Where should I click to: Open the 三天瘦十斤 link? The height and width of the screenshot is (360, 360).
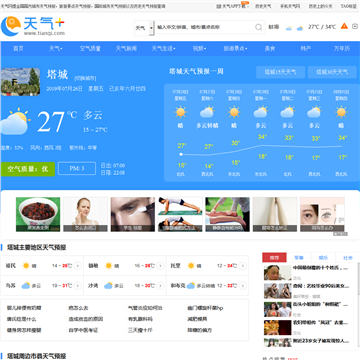tap(140, 330)
